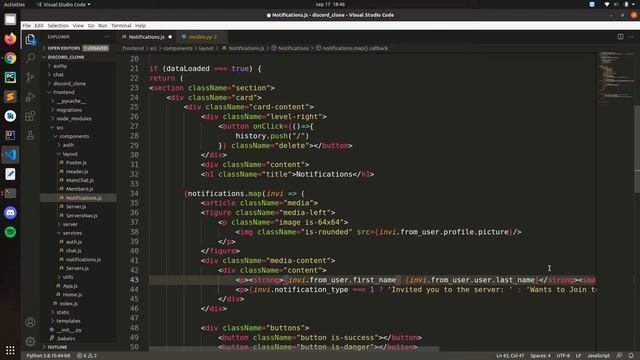Click 'components' in the breadcrumb path
This screenshot has height=360, width=640.
point(178,48)
